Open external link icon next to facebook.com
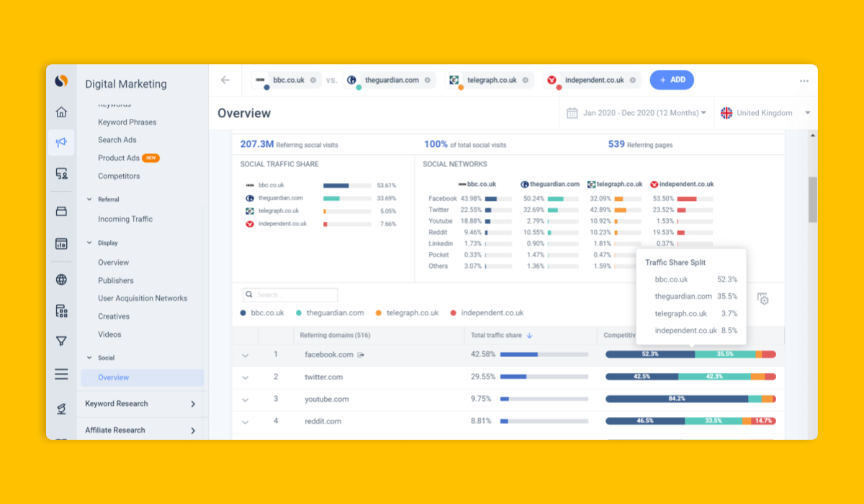The width and height of the screenshot is (864, 504). pyautogui.click(x=361, y=354)
